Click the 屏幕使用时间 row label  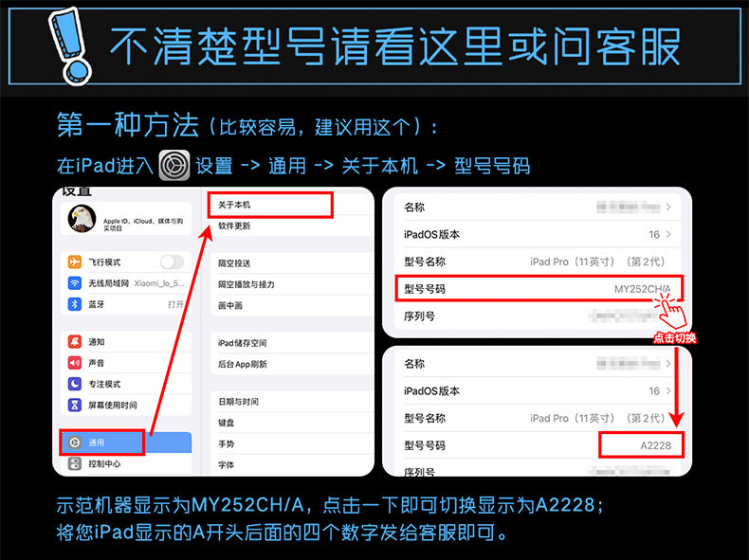(x=112, y=405)
